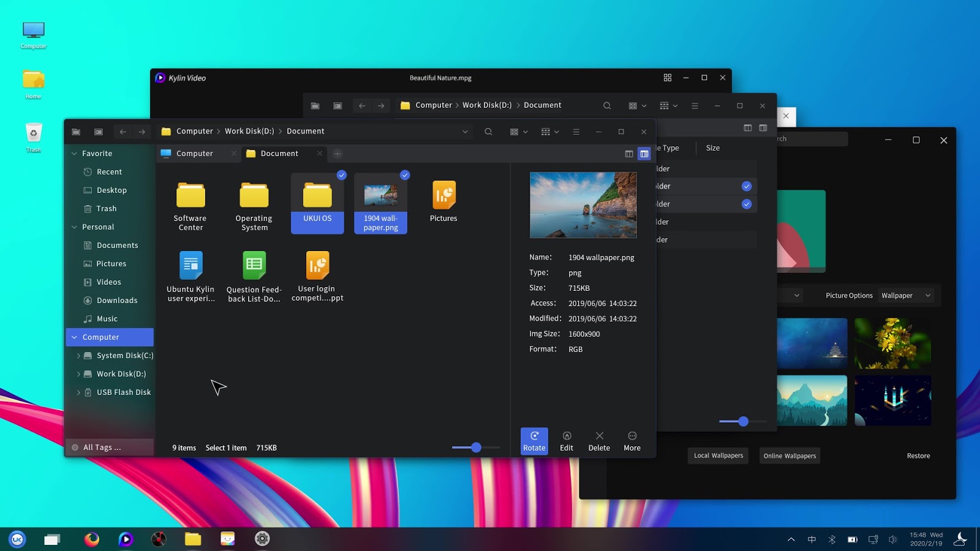Collapse the Favorite section in the sidebar
The image size is (980, 551).
pyautogui.click(x=74, y=153)
